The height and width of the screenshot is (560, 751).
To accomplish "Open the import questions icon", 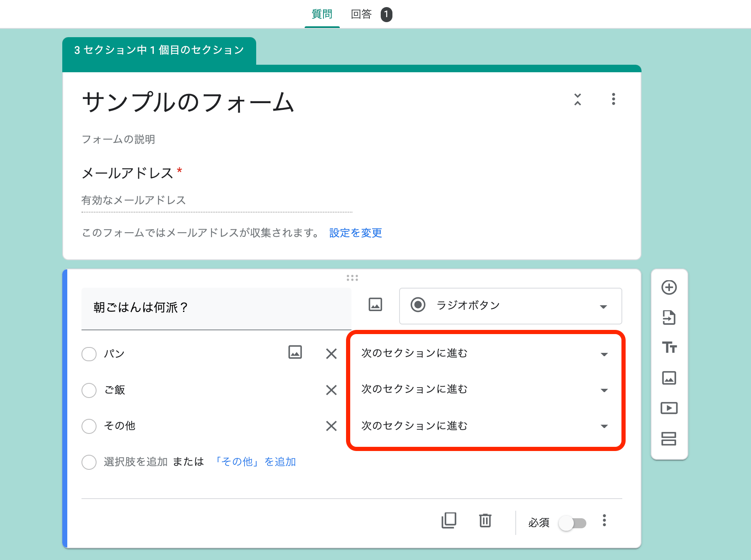I will coord(669,317).
